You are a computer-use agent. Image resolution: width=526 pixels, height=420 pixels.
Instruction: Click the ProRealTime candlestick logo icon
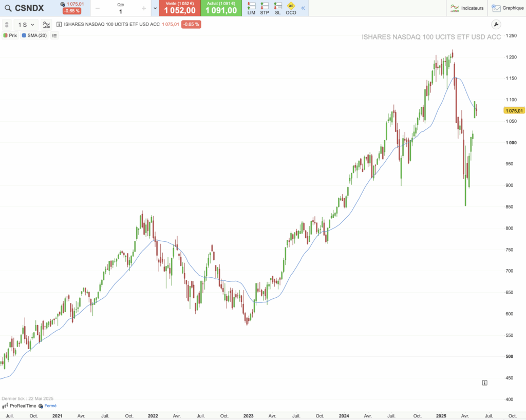point(5,406)
